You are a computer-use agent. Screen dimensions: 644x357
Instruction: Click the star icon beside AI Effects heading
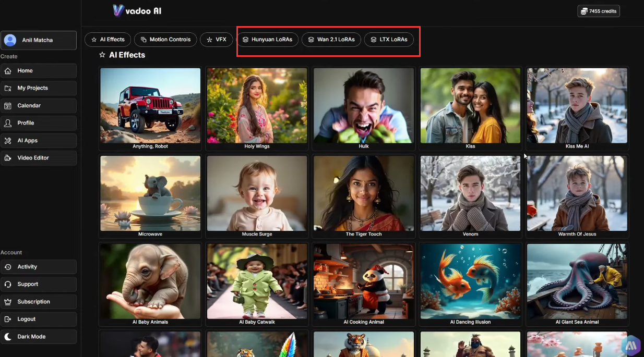point(102,55)
